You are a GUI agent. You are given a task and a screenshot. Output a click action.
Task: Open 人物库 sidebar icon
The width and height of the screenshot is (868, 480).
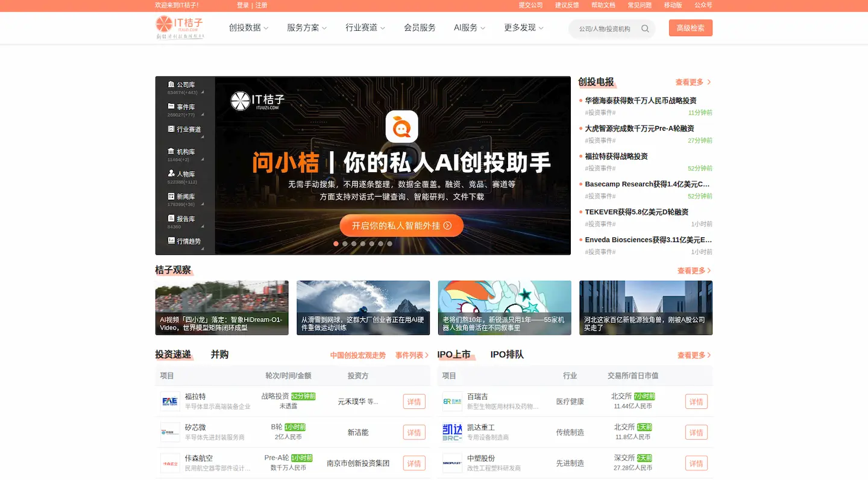[171, 173]
